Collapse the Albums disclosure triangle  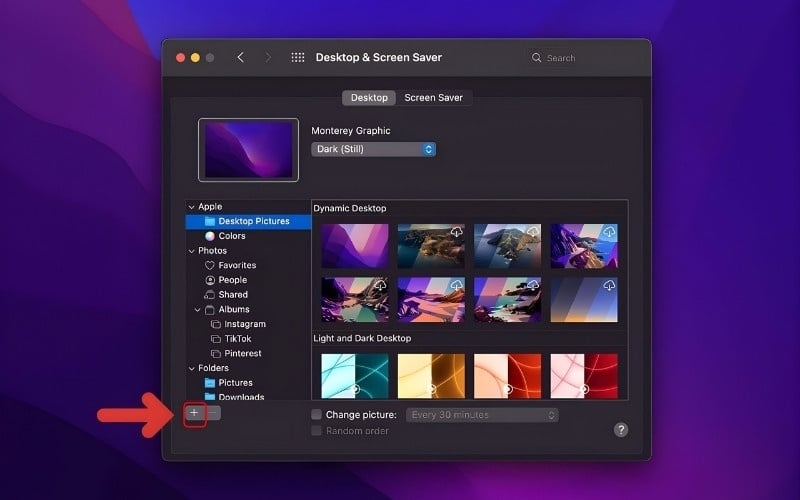click(198, 310)
